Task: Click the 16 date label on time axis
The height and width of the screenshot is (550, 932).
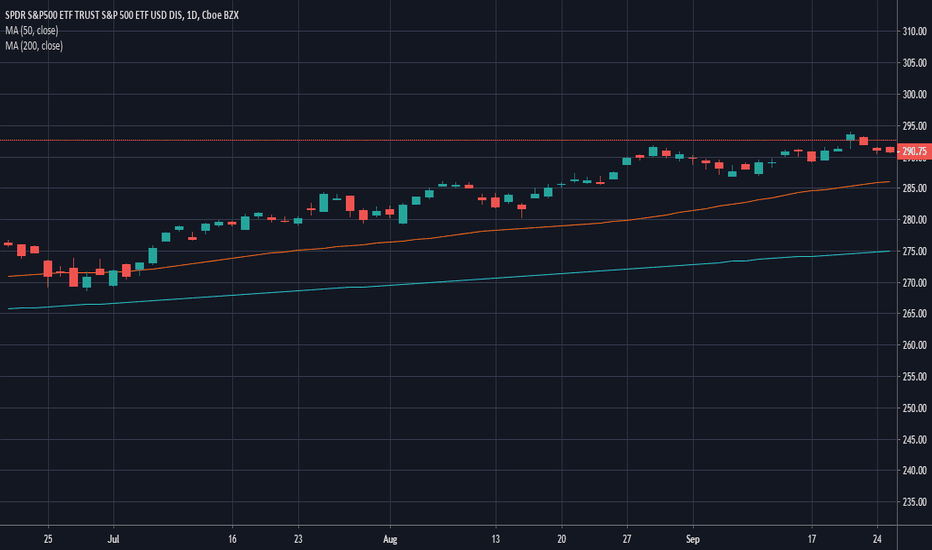Action: (x=232, y=539)
